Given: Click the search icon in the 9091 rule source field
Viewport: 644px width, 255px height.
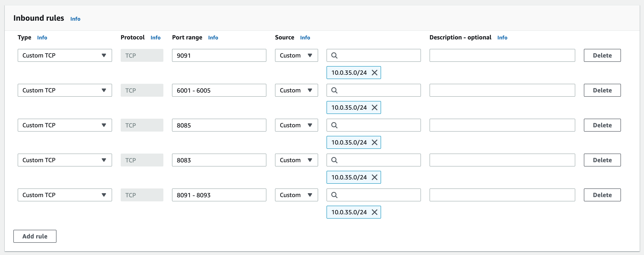Looking at the screenshot, I should click(x=334, y=55).
